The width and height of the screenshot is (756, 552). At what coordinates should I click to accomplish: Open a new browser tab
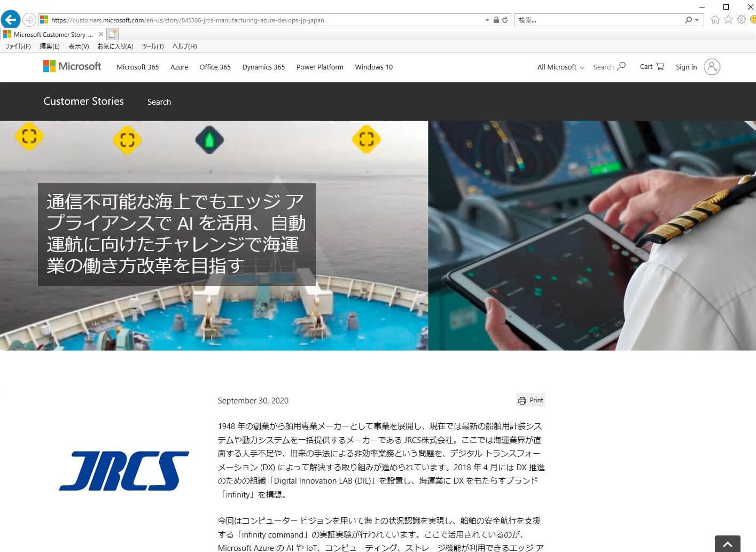(113, 34)
